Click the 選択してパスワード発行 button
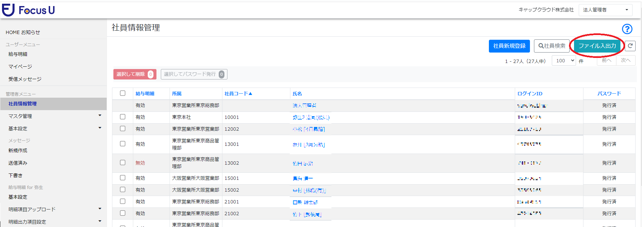The width and height of the screenshot is (644, 227). click(x=194, y=74)
